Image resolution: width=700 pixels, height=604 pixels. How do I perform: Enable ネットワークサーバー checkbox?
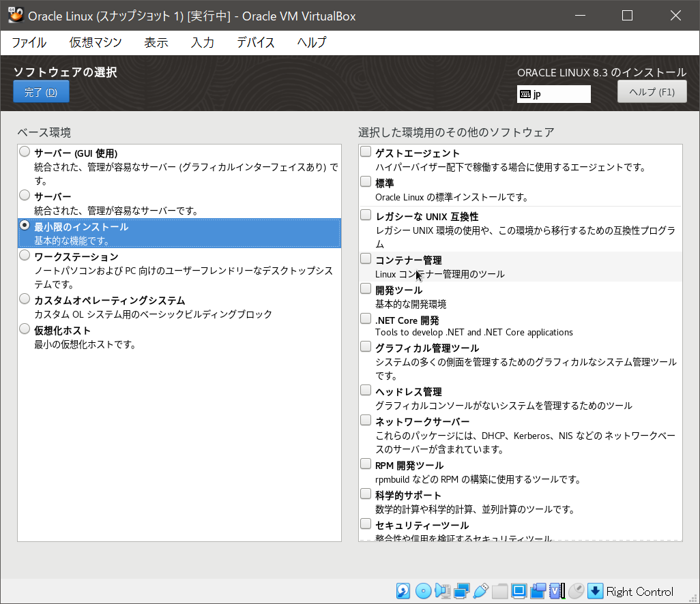coord(366,420)
